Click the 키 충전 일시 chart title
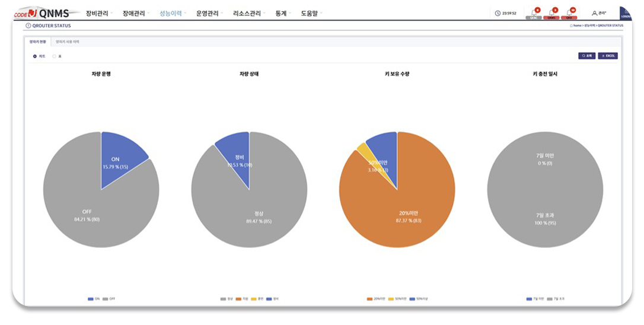Screen dimensions: 644x325 point(545,74)
